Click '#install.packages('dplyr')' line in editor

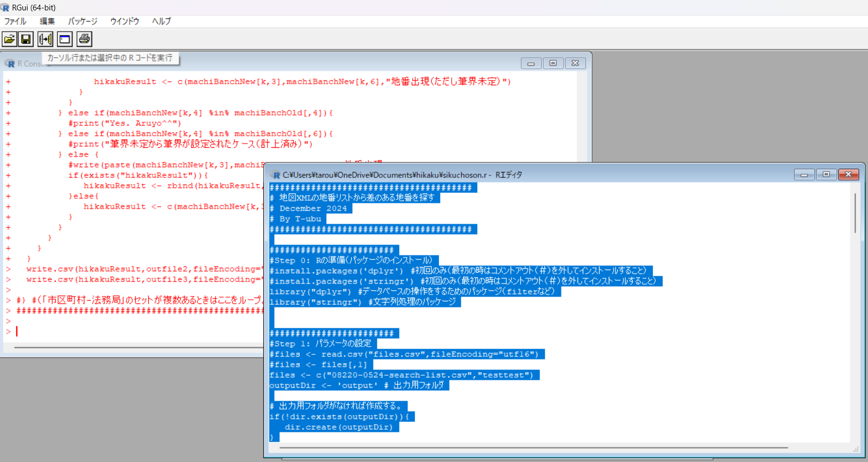461,271
